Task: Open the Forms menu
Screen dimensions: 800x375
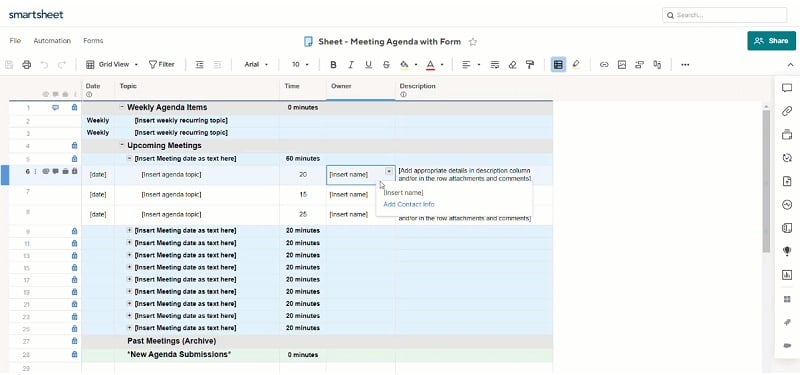Action: (x=93, y=41)
